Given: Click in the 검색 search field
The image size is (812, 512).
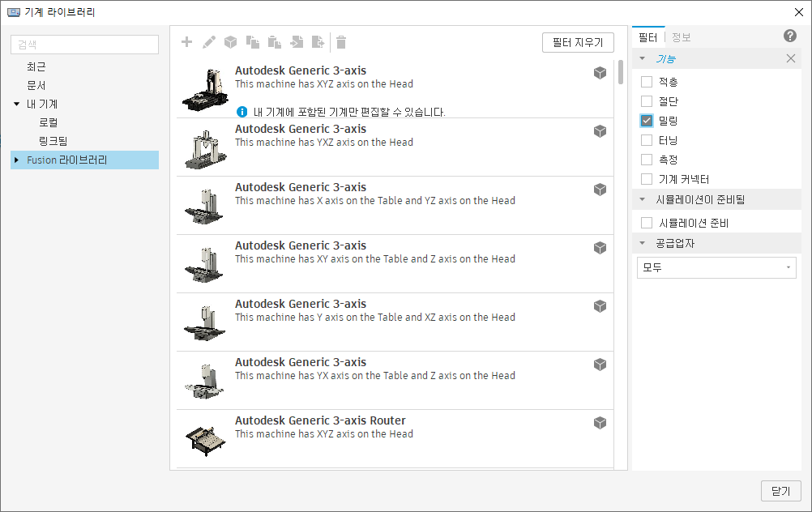Looking at the screenshot, I should (x=84, y=45).
